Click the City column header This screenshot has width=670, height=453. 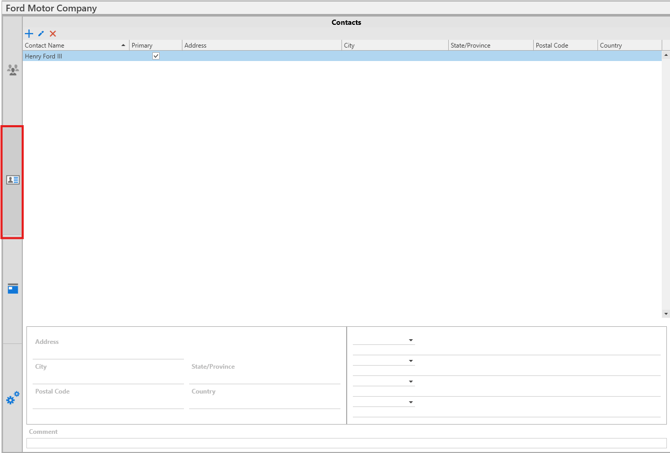coord(394,46)
